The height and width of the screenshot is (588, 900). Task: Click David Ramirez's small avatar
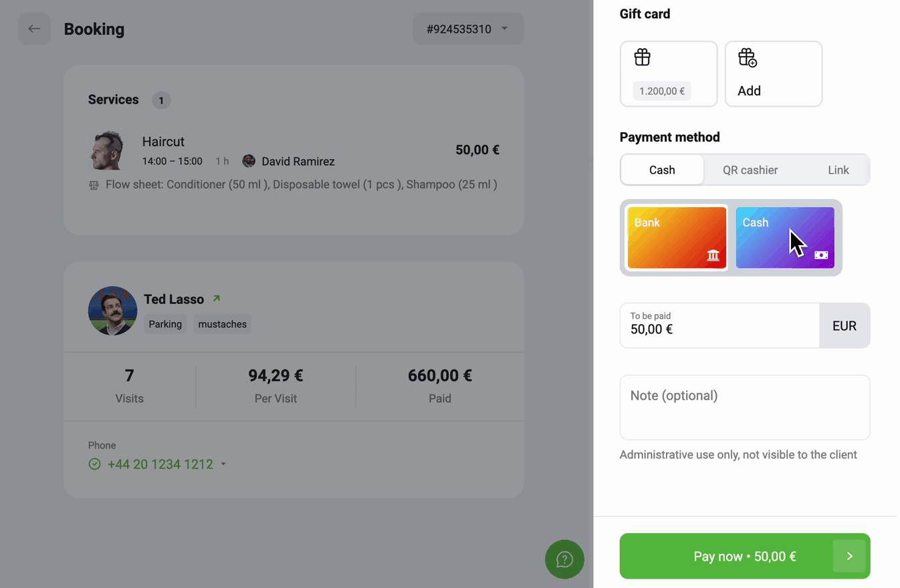pos(249,161)
